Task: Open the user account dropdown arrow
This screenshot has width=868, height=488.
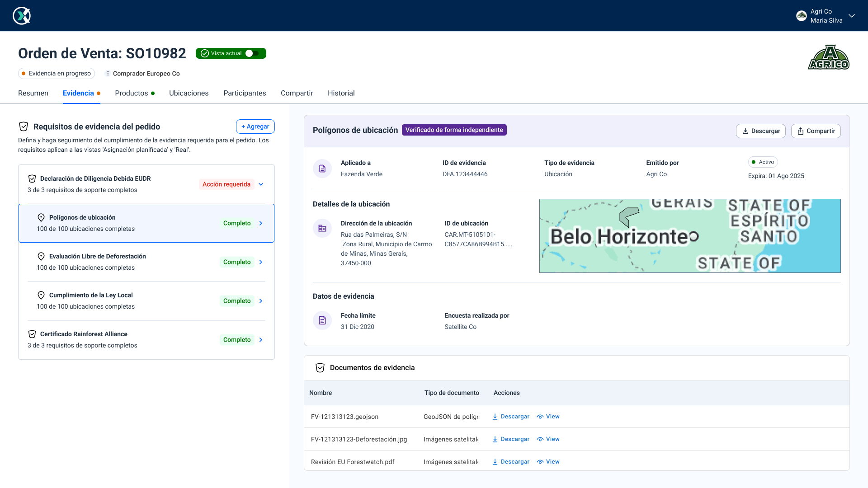Action: (x=852, y=16)
